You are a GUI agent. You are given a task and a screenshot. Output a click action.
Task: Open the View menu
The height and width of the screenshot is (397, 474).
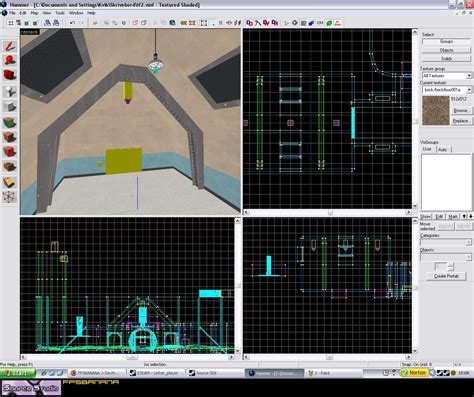(47, 13)
